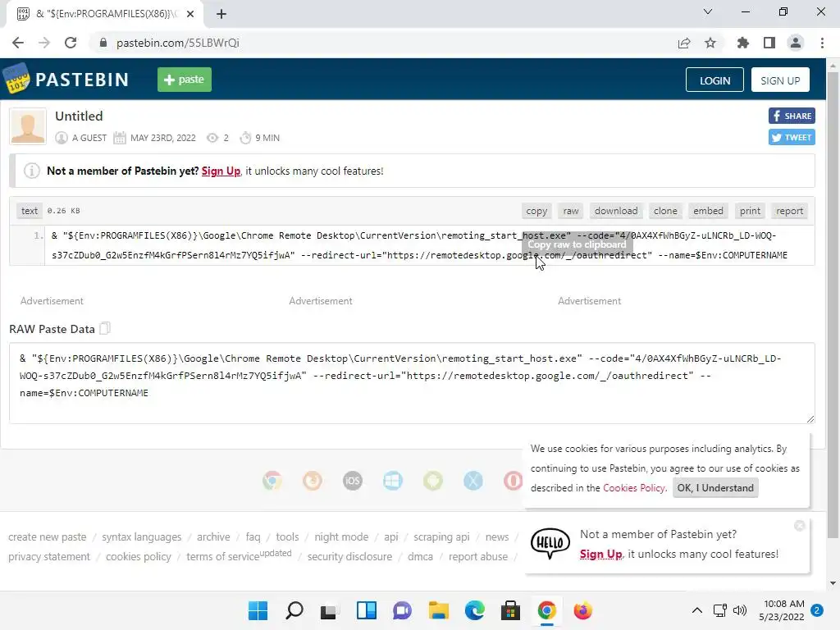Screen dimensions: 840x630
Task: Click the Pastebin logo
Action: (x=66, y=80)
